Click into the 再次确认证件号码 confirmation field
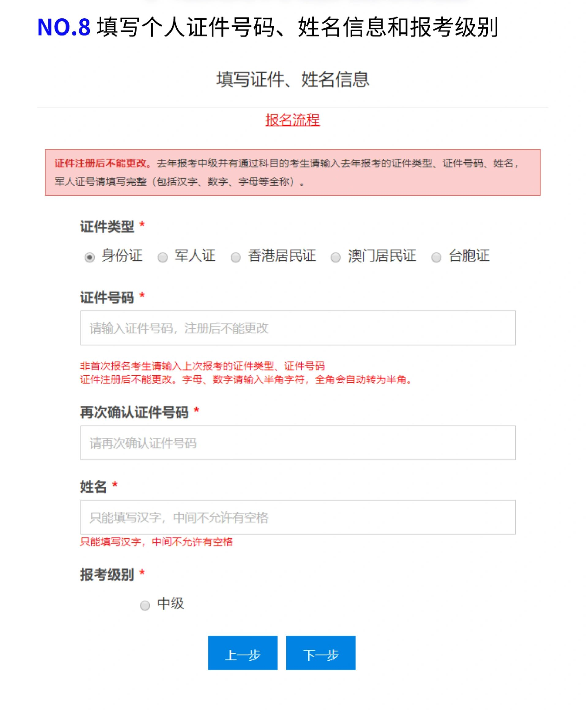Screen dimensions: 588x710 pos(298,443)
